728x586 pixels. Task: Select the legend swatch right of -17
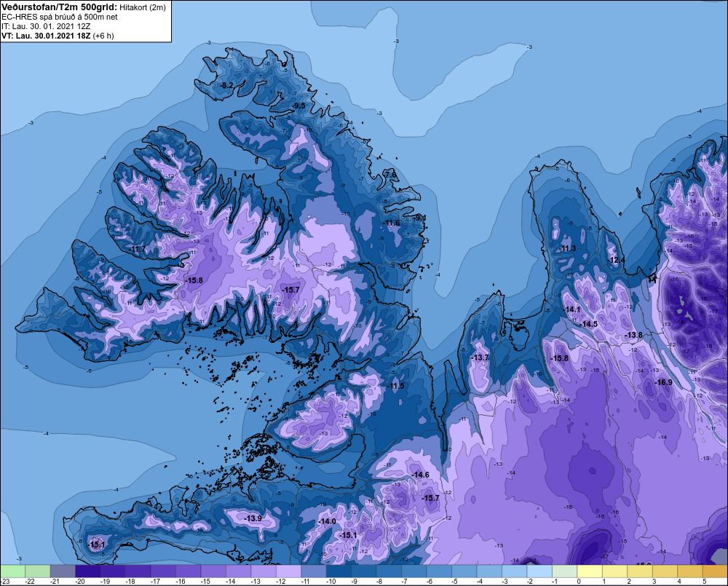click(163, 571)
